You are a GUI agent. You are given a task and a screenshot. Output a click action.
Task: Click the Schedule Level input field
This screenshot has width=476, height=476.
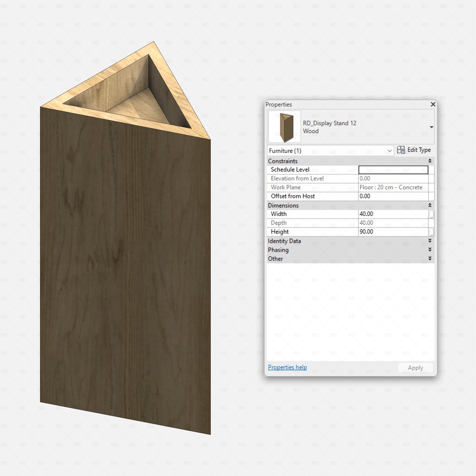pyautogui.click(x=393, y=170)
